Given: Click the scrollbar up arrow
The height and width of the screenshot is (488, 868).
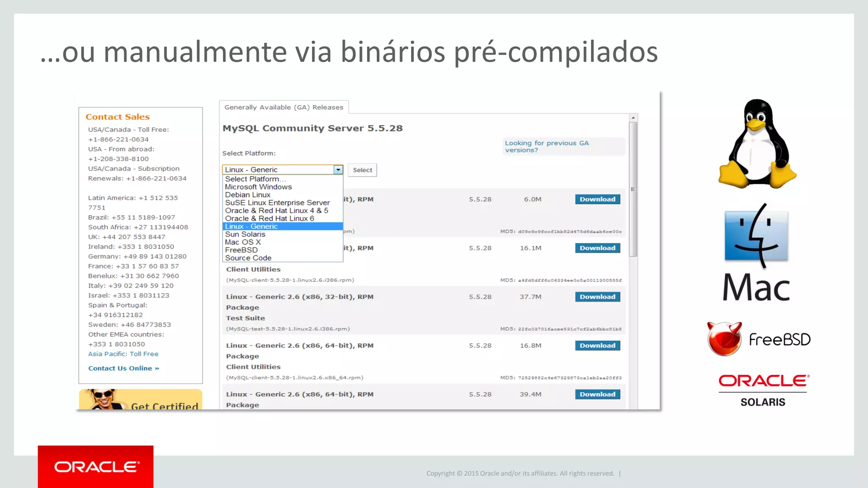Looking at the screenshot, I should click(x=633, y=118).
